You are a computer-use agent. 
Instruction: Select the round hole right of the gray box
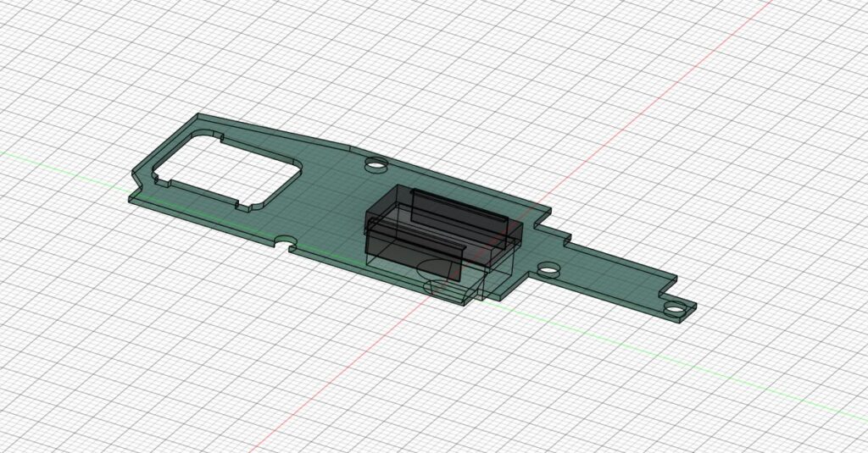tap(549, 272)
